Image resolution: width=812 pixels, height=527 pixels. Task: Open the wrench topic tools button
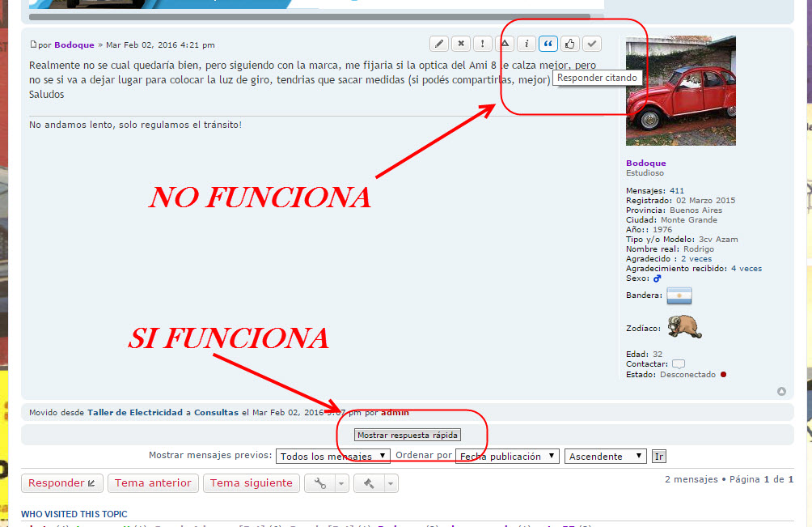(320, 483)
